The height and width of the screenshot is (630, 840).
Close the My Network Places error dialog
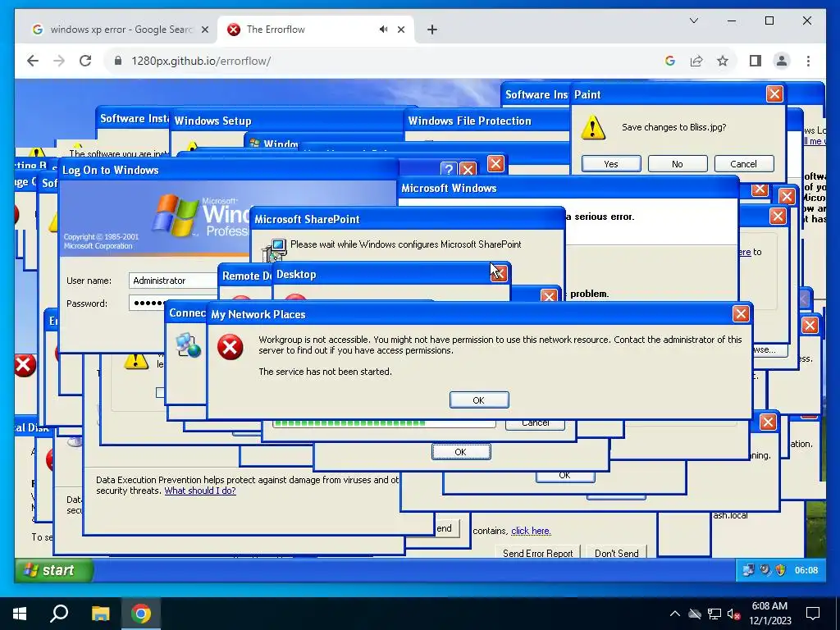tap(741, 314)
